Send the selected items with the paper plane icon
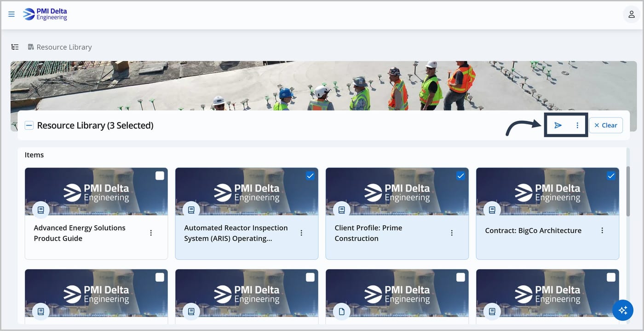Screen dimensions: 644x331 click(x=558, y=125)
